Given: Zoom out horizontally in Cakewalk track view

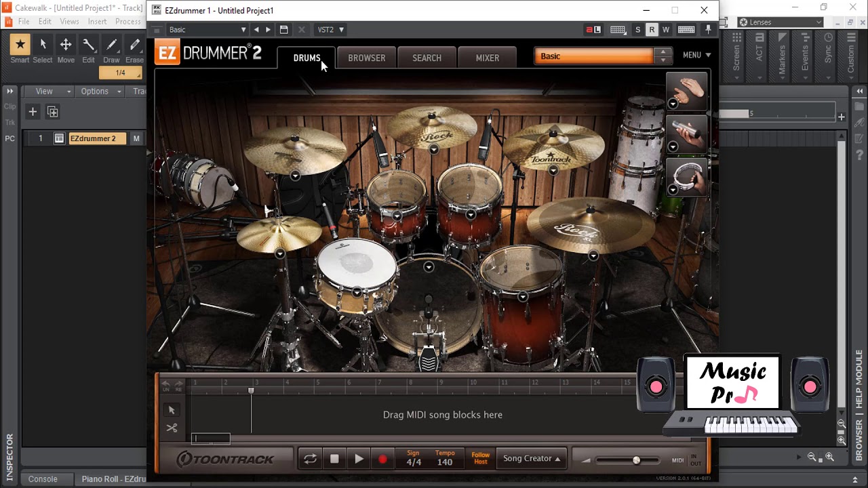Looking at the screenshot, I should pyautogui.click(x=812, y=457).
